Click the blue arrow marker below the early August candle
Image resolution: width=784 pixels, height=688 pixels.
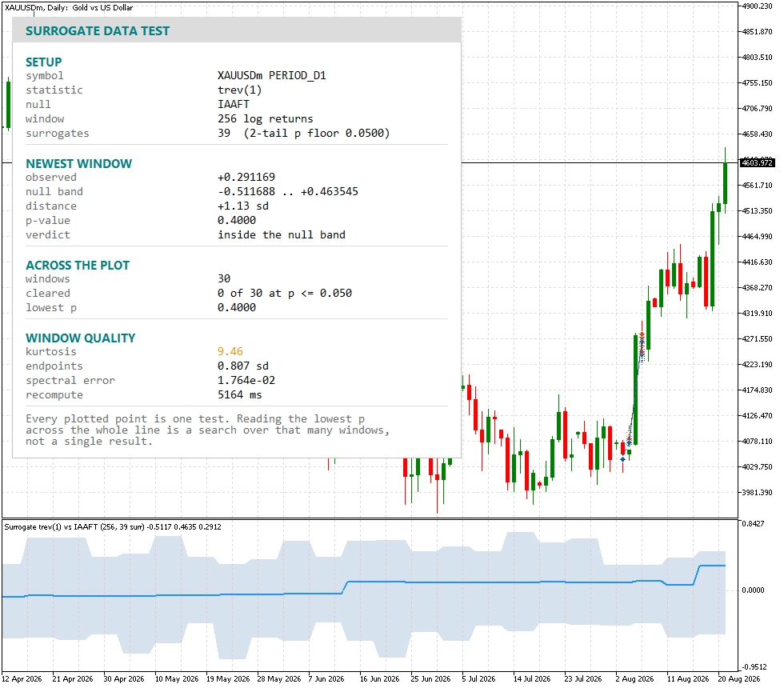pyautogui.click(x=622, y=459)
